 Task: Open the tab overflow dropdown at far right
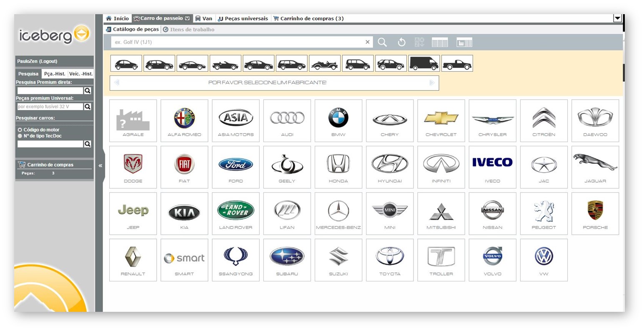pos(617,18)
